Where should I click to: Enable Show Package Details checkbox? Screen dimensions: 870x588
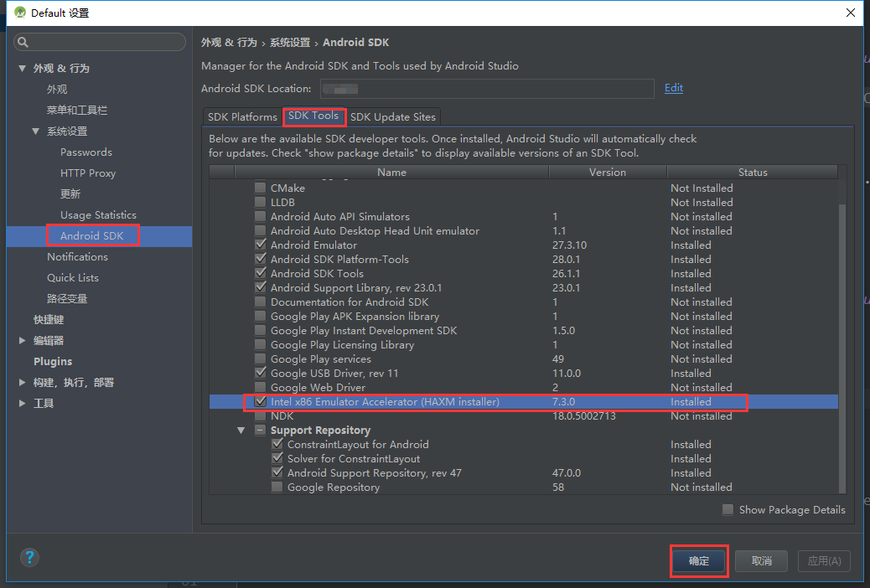pos(728,509)
